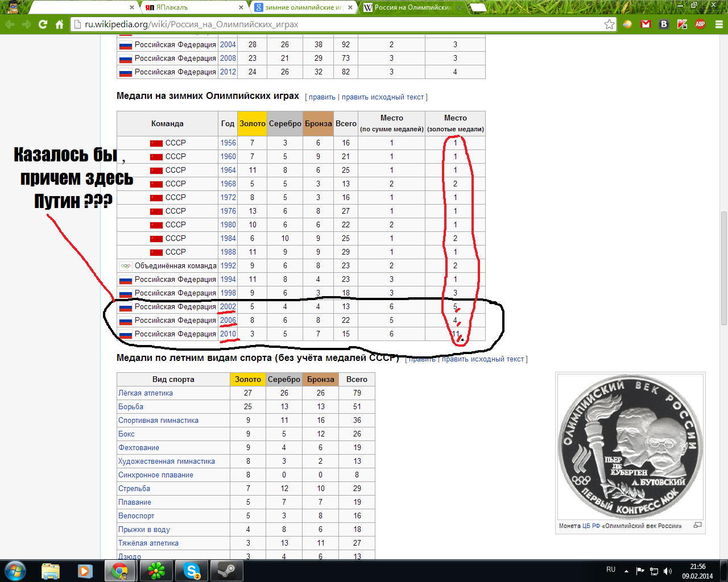
Task: Open the Лёгкая атлетика link
Action: click(x=146, y=393)
